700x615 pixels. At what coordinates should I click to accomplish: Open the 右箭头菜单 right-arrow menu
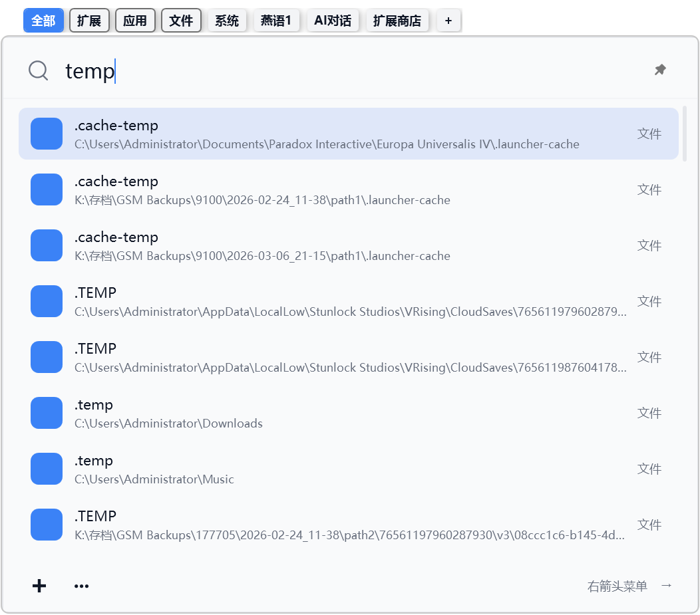coord(629,586)
